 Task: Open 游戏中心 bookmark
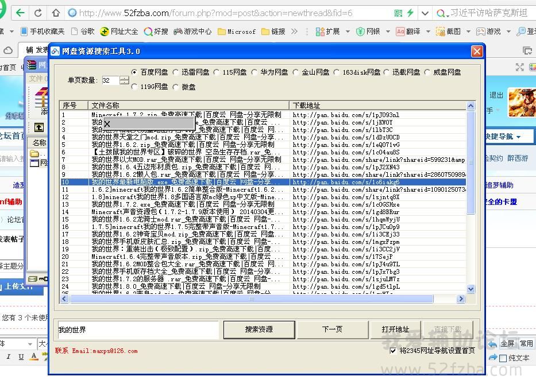point(193,32)
